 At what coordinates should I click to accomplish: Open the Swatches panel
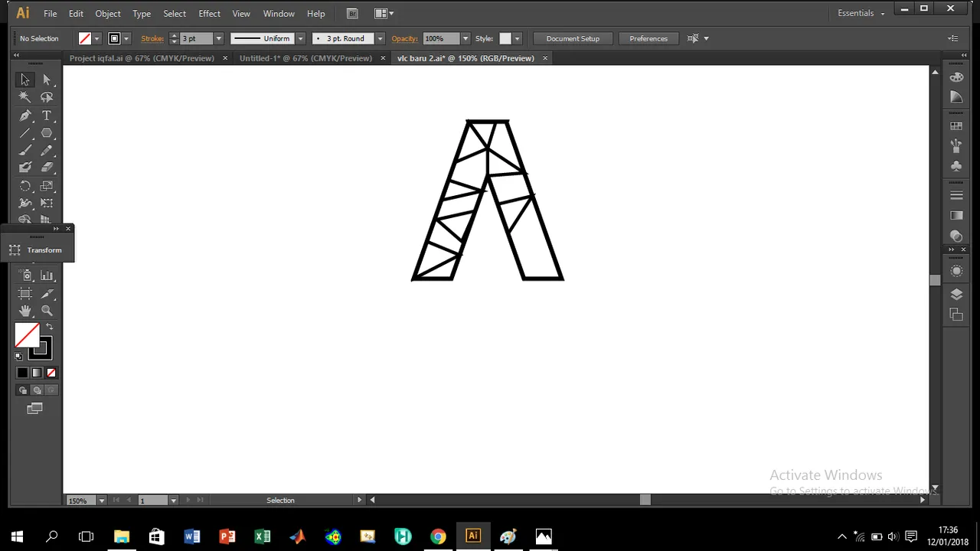tap(956, 126)
